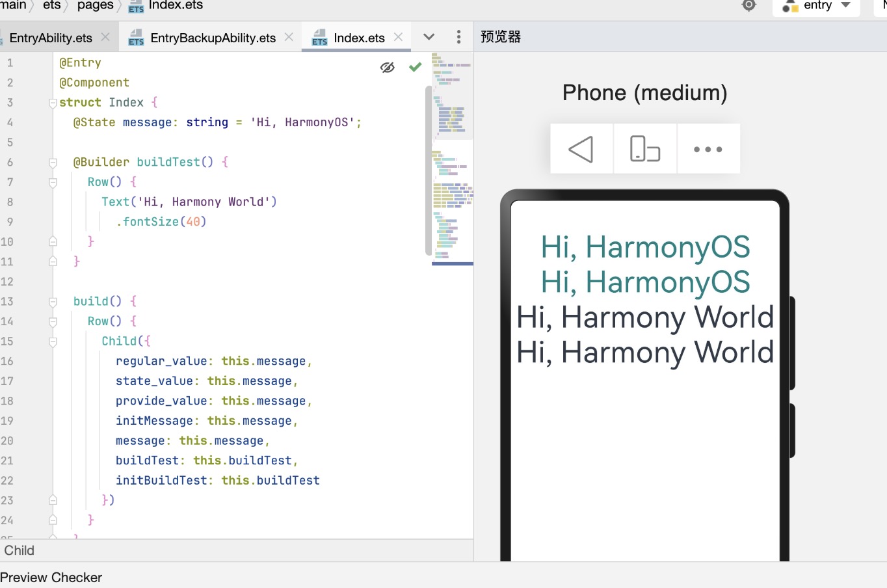This screenshot has width=887, height=588.
Task: Collapse the build() method fold marker
Action: coord(53,302)
